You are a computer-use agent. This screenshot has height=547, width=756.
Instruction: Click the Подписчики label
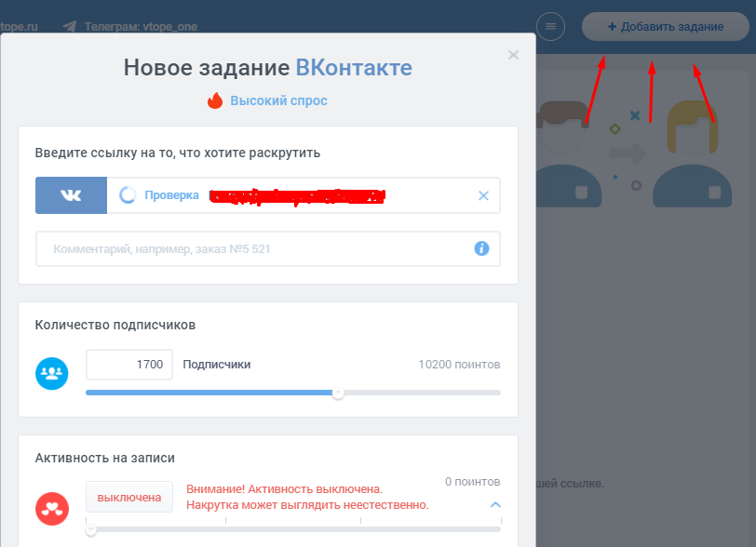click(x=217, y=365)
